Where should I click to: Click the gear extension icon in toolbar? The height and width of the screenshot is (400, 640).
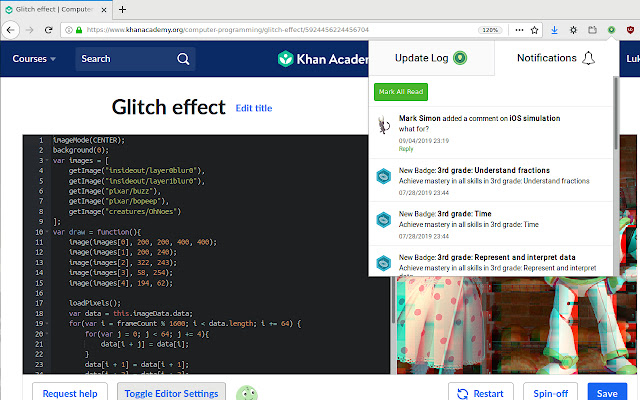pyautogui.click(x=573, y=30)
